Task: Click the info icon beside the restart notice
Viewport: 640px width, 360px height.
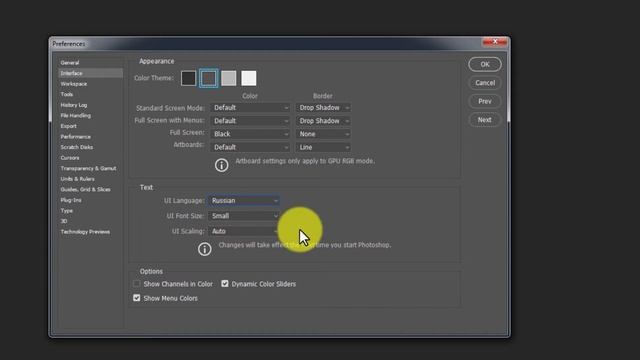Action: click(x=204, y=249)
